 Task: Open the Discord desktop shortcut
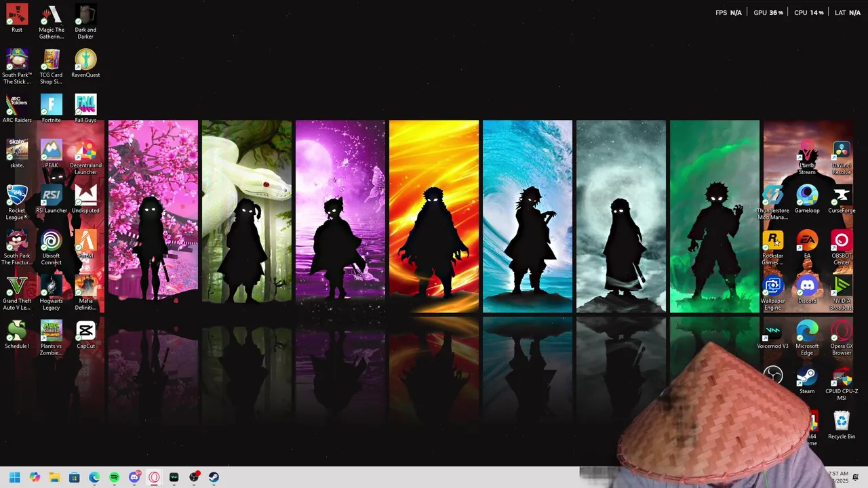click(807, 289)
